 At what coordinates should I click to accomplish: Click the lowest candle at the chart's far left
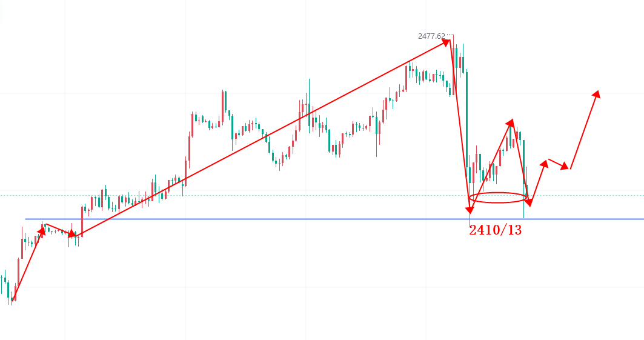[x=10, y=298]
